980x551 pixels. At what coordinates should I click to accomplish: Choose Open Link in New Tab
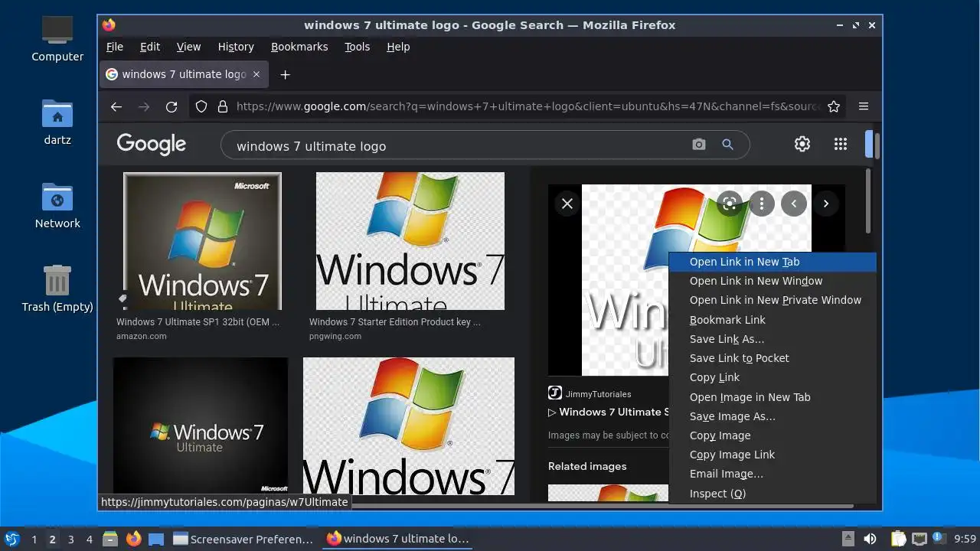773,262
